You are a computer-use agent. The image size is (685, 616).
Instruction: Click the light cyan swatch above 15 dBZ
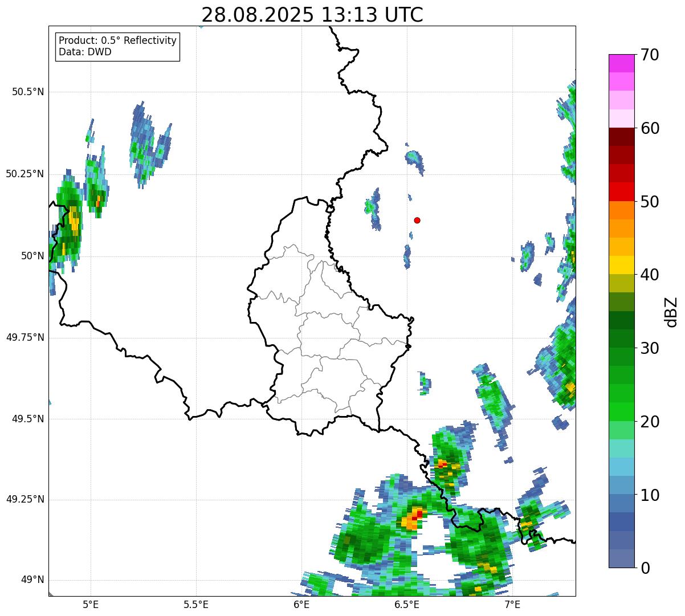tap(621, 448)
